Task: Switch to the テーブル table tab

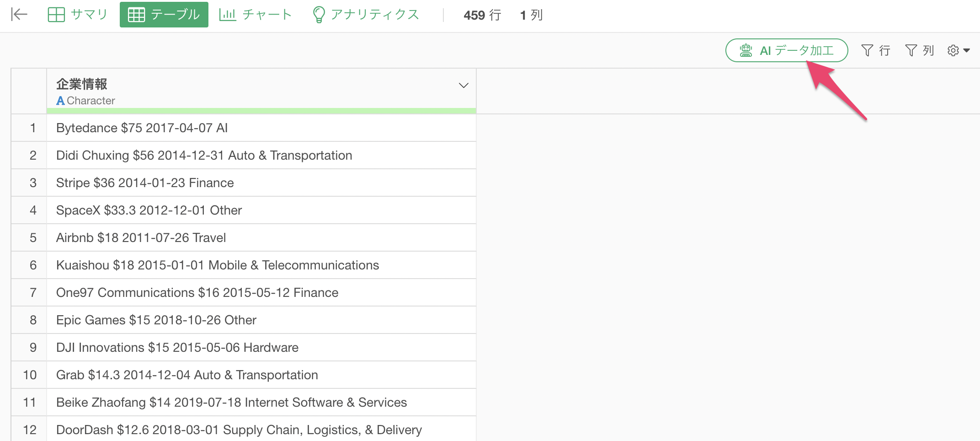Action: (164, 15)
